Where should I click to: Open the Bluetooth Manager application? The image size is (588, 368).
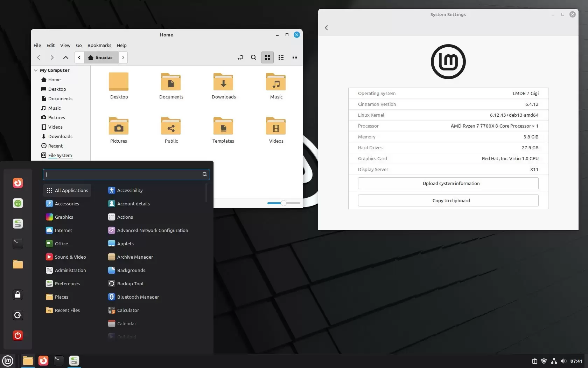tap(138, 297)
